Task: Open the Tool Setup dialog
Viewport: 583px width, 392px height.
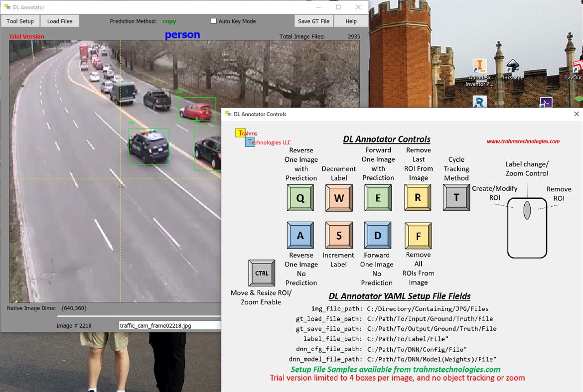Action: click(x=20, y=21)
